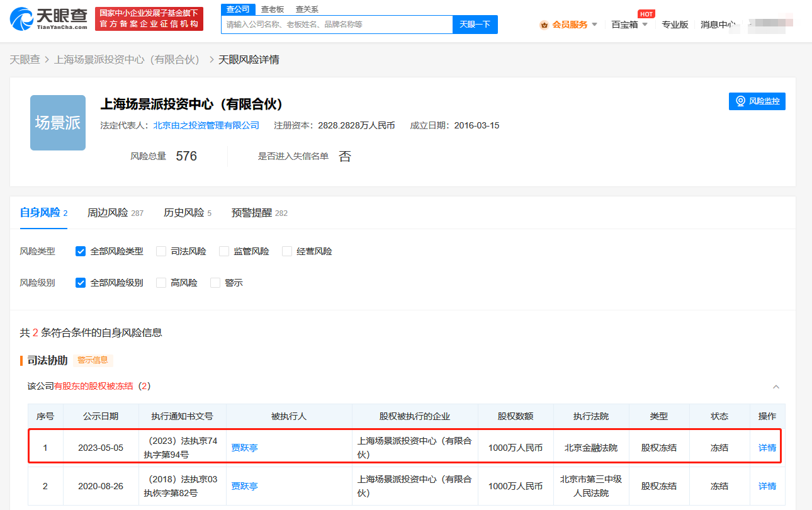The width and height of the screenshot is (812, 510).
Task: Tick the 警示 level checkbox
Action: tap(215, 283)
